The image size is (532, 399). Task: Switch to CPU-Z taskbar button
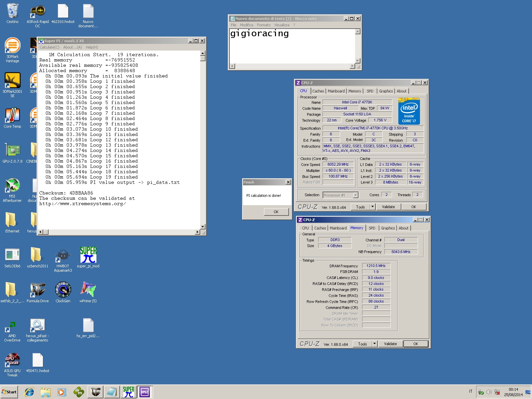[145, 392]
